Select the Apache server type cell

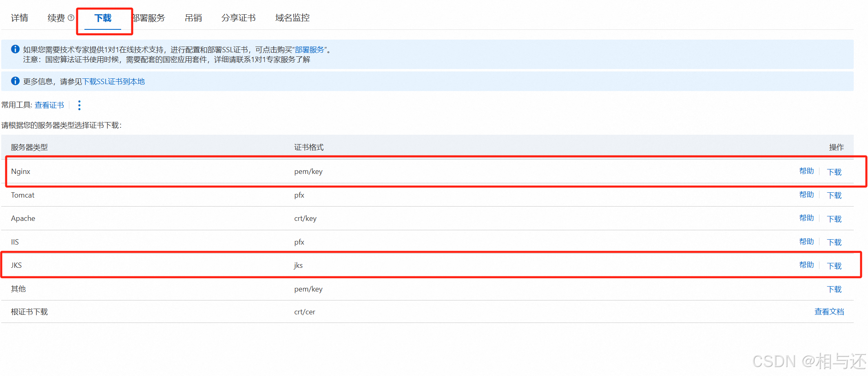[23, 218]
